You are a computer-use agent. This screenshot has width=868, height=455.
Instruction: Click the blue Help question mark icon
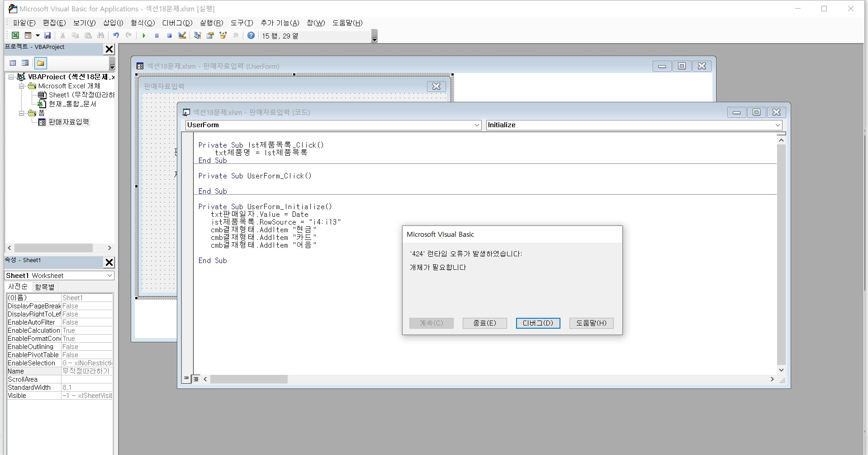click(251, 35)
